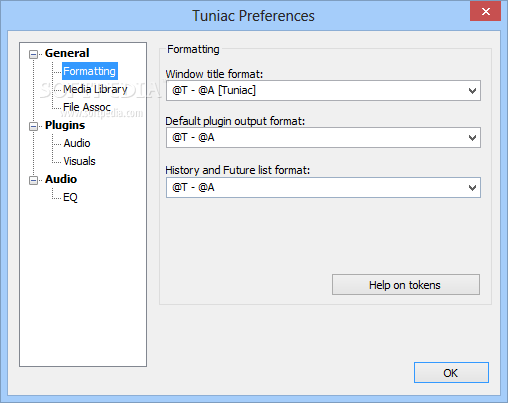The height and width of the screenshot is (403, 508).
Task: Open the Media Library preferences page
Action: click(95, 89)
